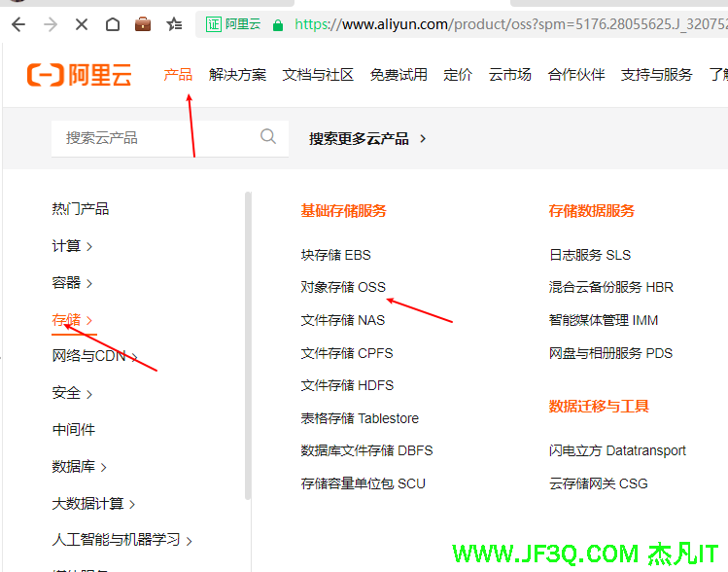Open 对象存储 OSS product link
This screenshot has width=728, height=572.
[x=343, y=287]
